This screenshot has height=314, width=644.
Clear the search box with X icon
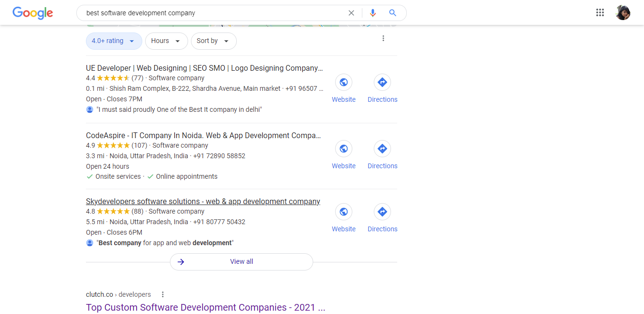(x=351, y=13)
